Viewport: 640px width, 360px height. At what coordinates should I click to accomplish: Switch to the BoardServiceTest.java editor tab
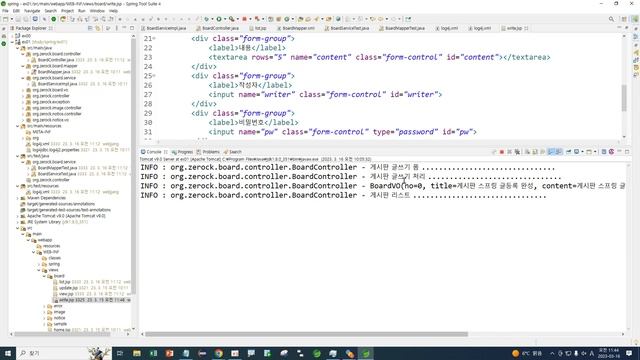pos(347,28)
